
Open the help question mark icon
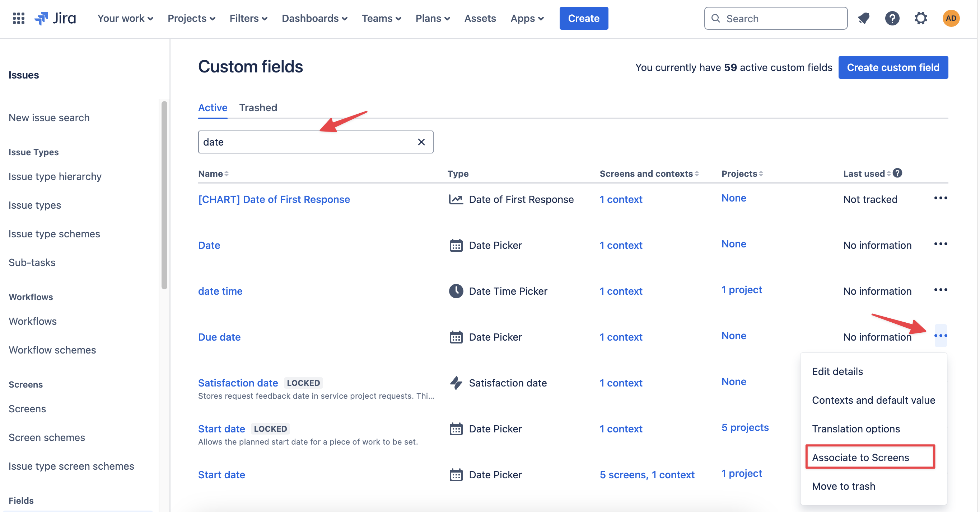(892, 18)
